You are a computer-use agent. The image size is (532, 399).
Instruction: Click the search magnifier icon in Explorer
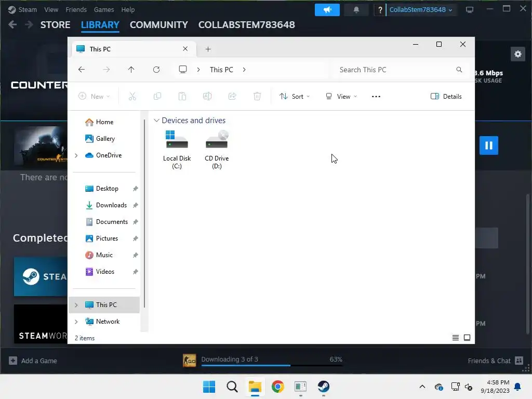[x=459, y=70]
